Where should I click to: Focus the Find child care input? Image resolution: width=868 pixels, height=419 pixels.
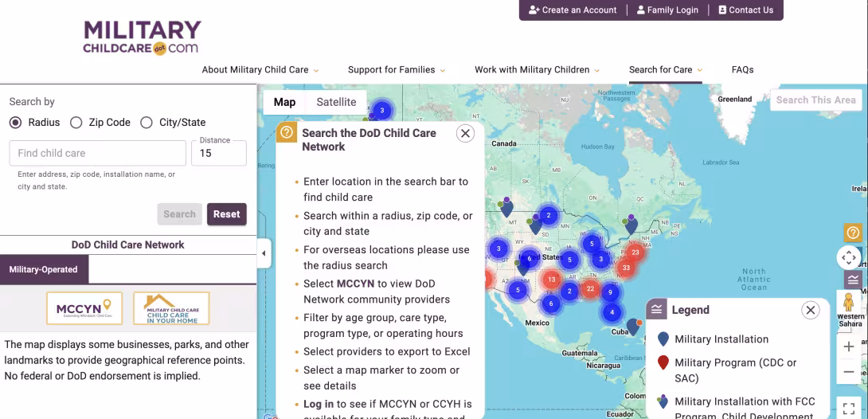point(97,153)
